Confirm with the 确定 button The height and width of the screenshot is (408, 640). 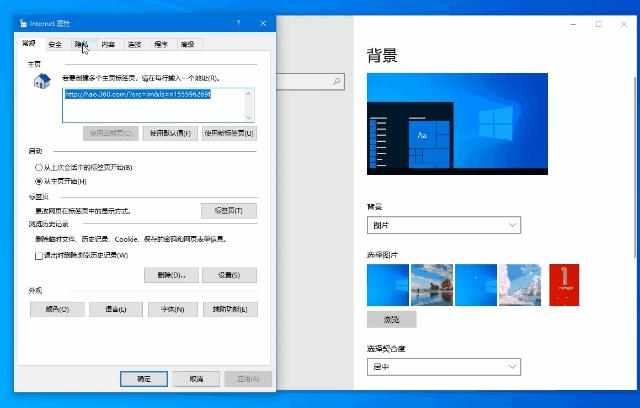pyautogui.click(x=144, y=379)
